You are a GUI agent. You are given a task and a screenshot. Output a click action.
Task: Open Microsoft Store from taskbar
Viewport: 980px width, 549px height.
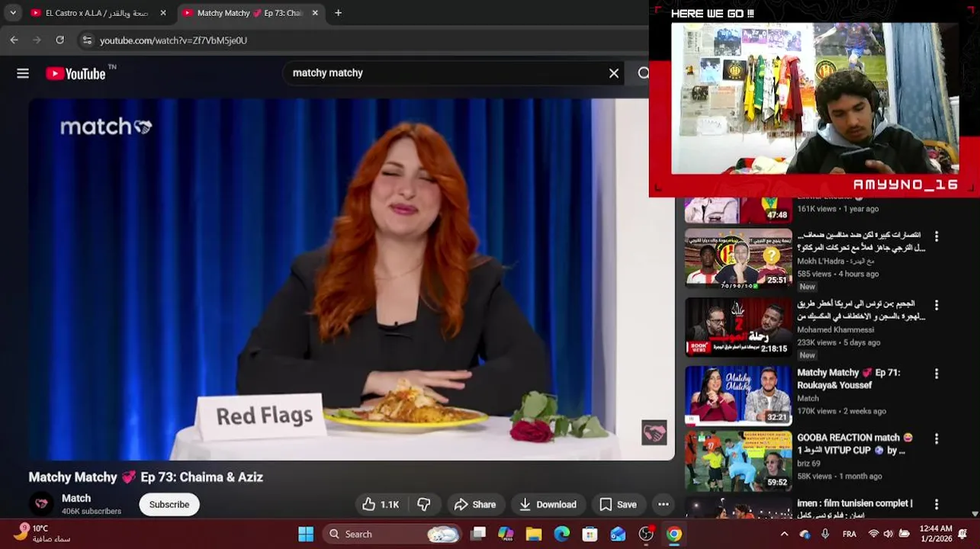[x=590, y=534]
